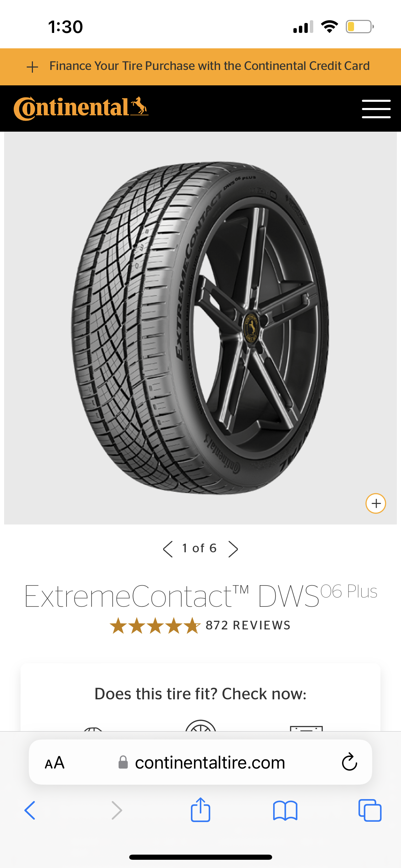Image resolution: width=401 pixels, height=868 pixels.
Task: Zoom tire image with plus button
Action: (x=376, y=503)
